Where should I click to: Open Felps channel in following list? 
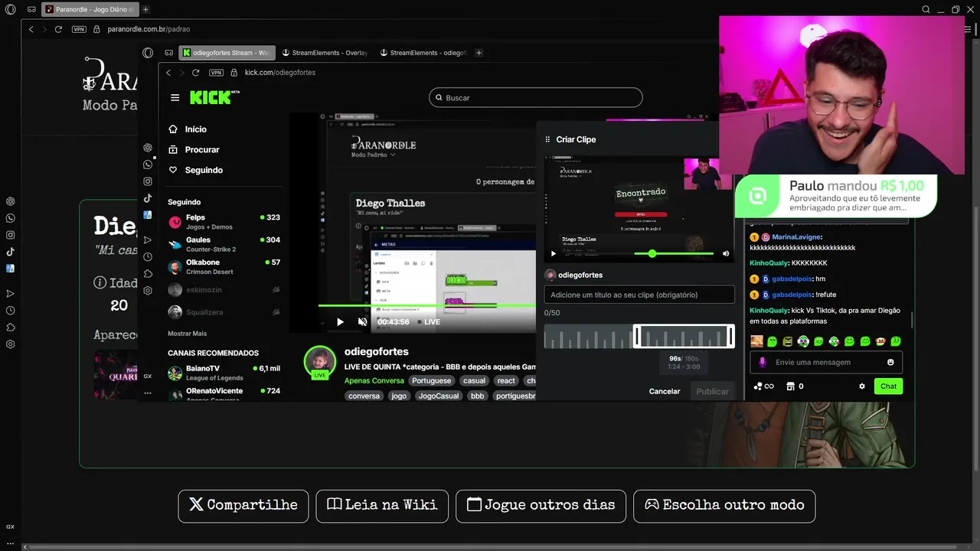tap(224, 222)
